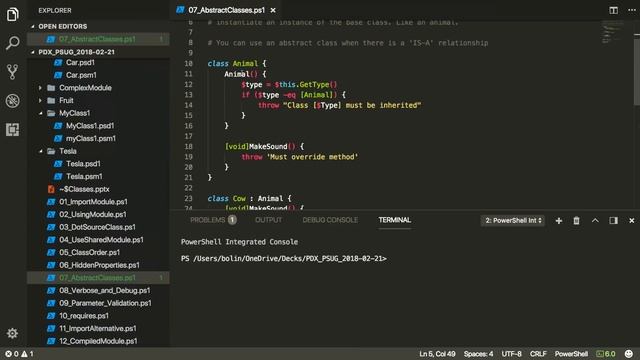Create a new terminal with plus icon
Image resolution: width=640 pixels, height=360 pixels.
pos(559,220)
